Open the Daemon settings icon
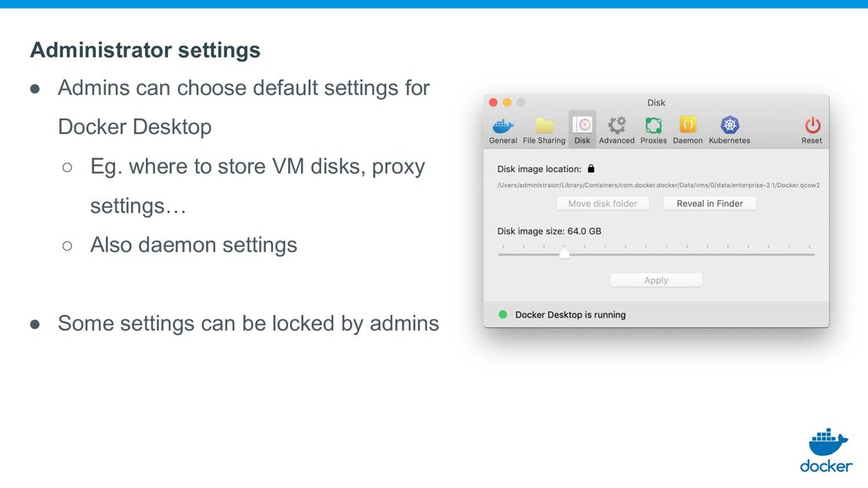 (687, 125)
